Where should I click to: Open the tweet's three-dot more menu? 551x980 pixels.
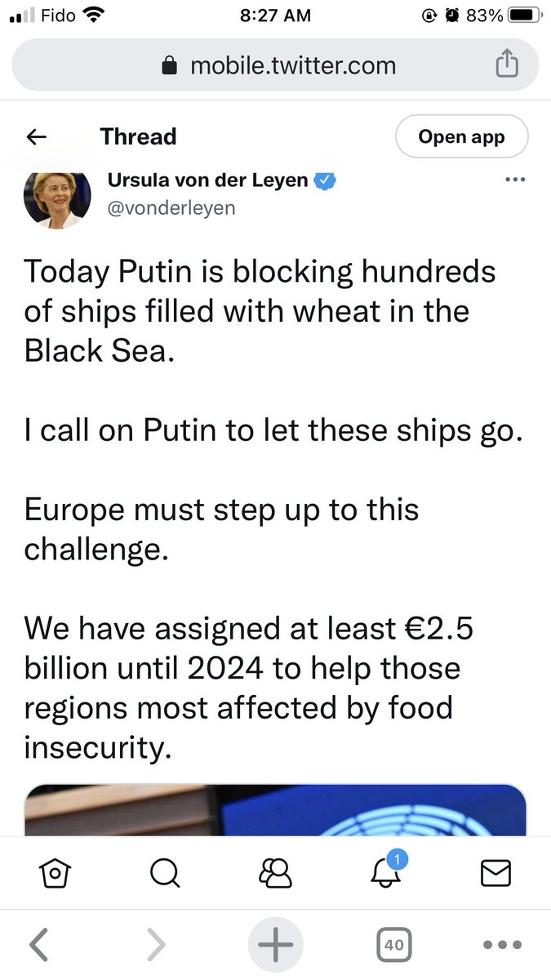(515, 180)
